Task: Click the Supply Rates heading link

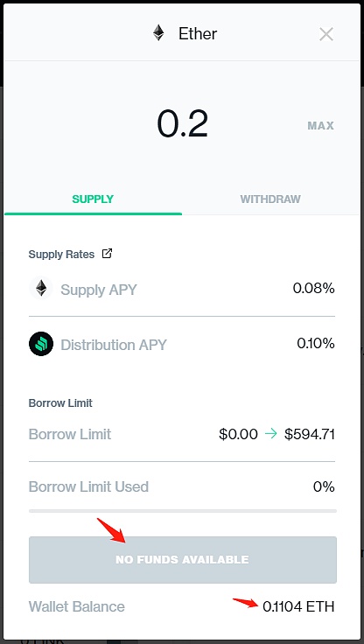Action: (61, 255)
